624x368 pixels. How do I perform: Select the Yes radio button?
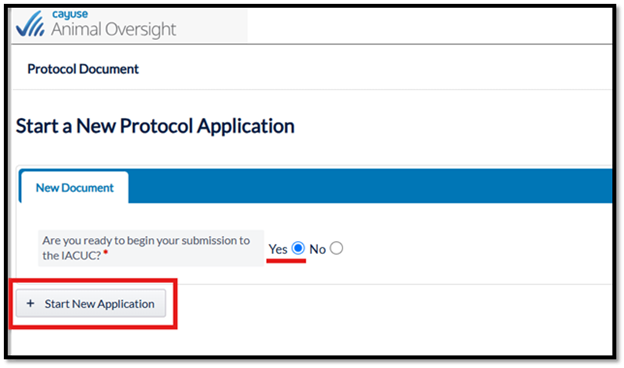coord(298,248)
